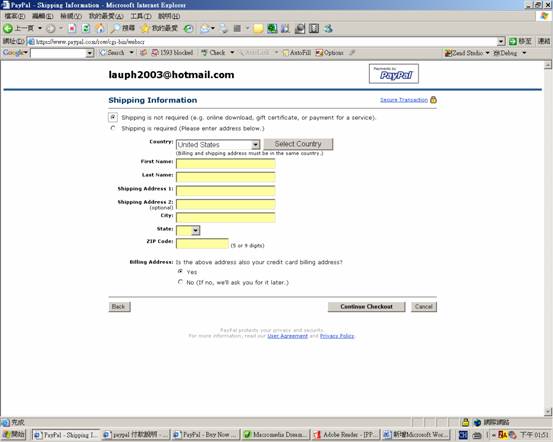Click the green Excel-like toolbar icon
This screenshot has width=553, height=442.
[272, 29]
